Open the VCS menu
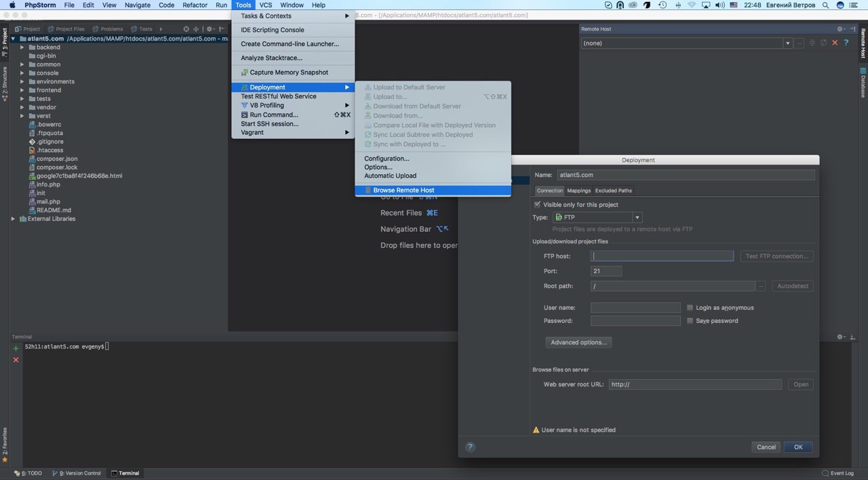The height and width of the screenshot is (480, 868). (266, 5)
